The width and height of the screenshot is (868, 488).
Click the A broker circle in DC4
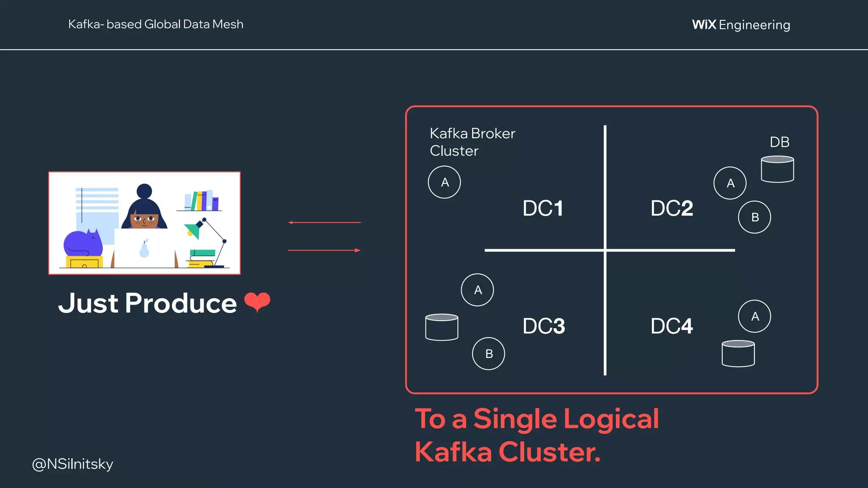(x=754, y=316)
